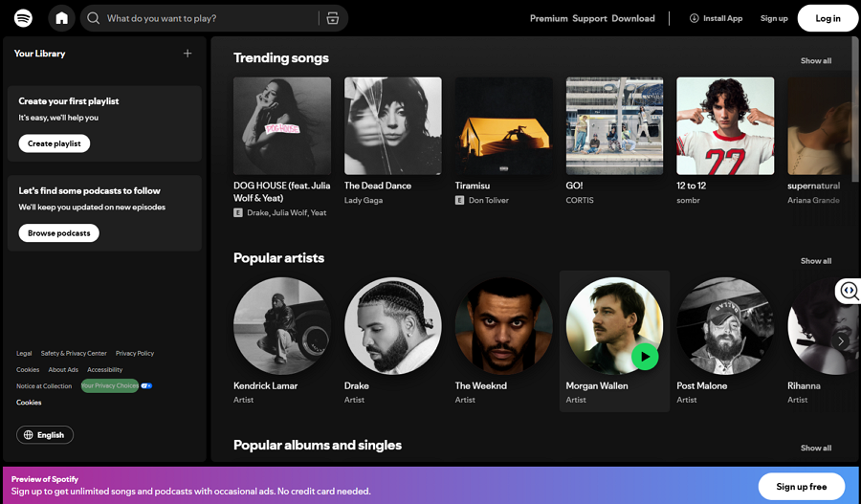This screenshot has height=504, width=861.
Task: Click 'sombr' artist link
Action: [688, 201]
